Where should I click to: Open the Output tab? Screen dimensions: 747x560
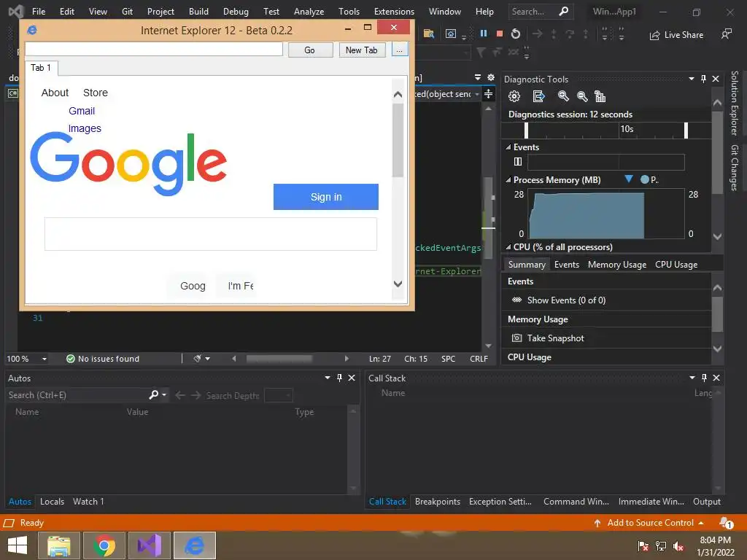[706, 502]
